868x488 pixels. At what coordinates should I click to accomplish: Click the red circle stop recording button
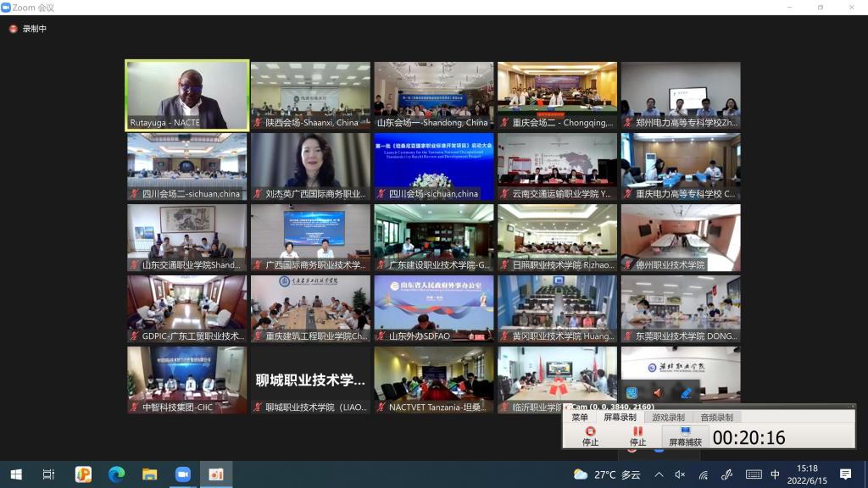590,432
